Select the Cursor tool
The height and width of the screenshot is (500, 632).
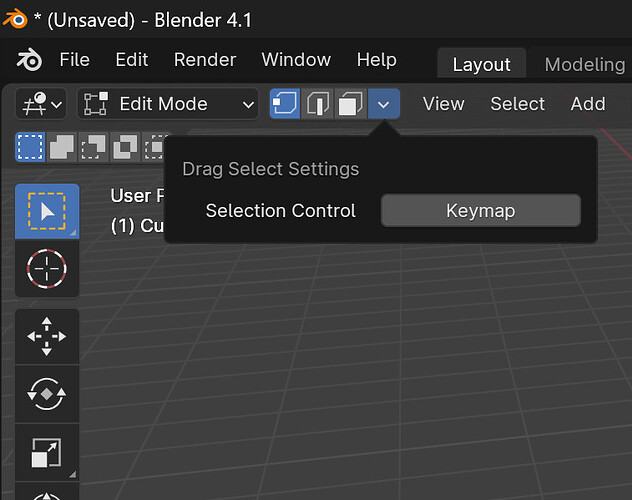pos(47,268)
